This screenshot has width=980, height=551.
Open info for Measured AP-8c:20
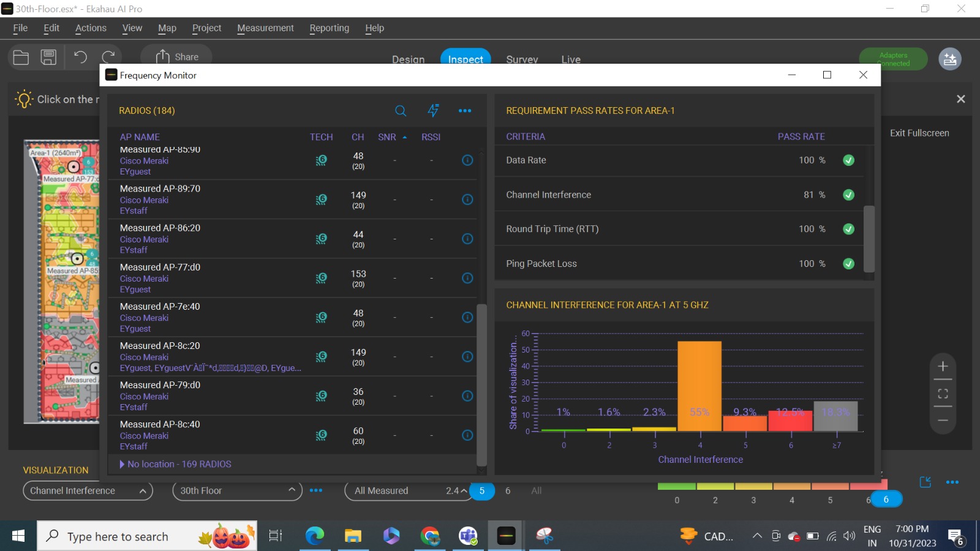pyautogui.click(x=467, y=356)
